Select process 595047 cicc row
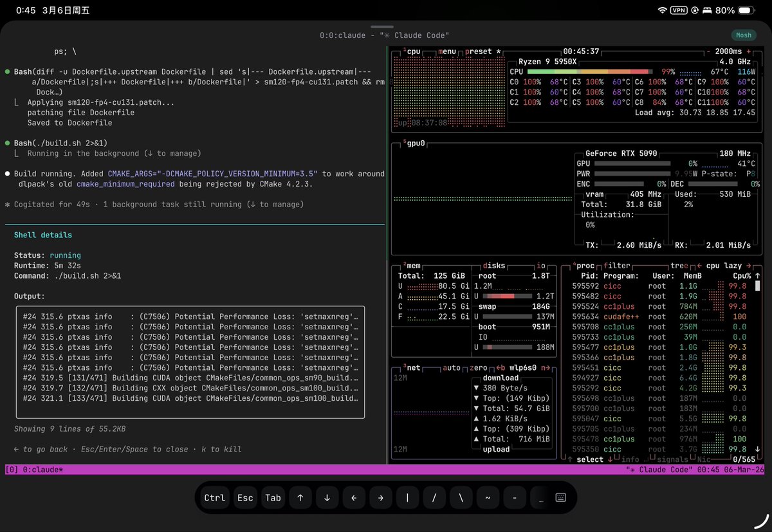772x532 pixels. [x=659, y=418]
